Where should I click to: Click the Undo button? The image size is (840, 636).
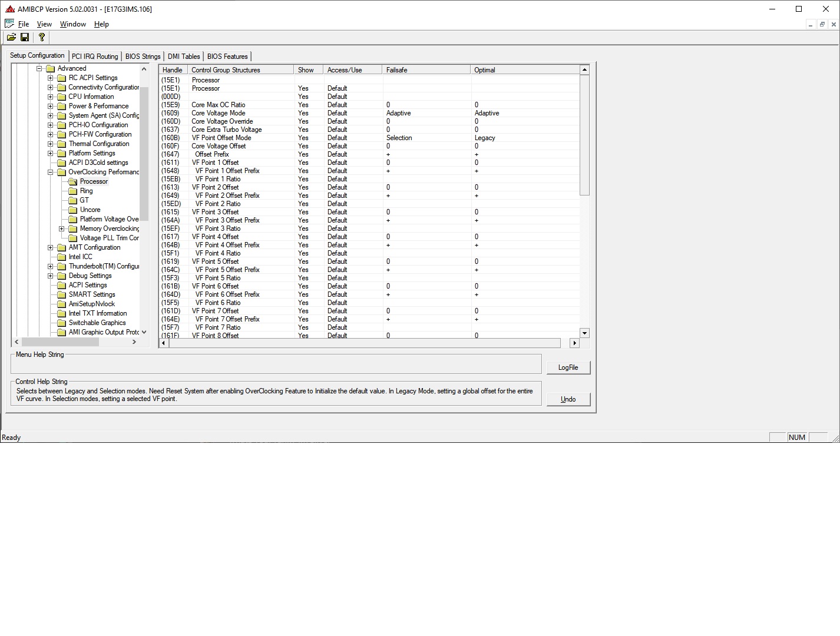[568, 399]
